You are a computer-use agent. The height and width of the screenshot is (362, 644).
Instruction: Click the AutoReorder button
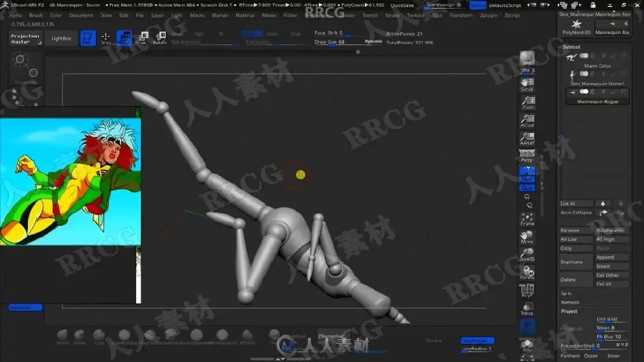pyautogui.click(x=612, y=231)
